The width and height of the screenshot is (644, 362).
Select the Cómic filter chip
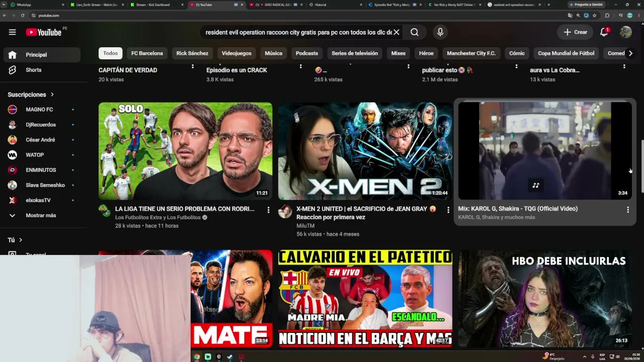coord(517,53)
